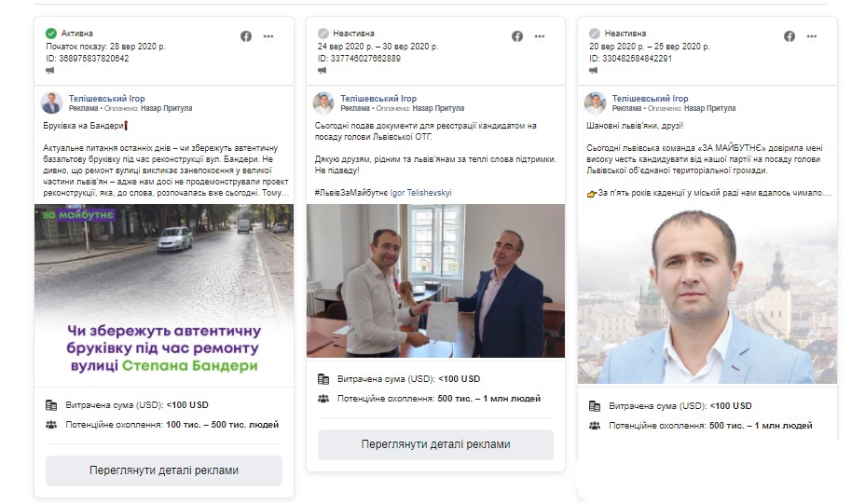Open the cobblestone street ad image
This screenshot has height=504, width=865.
(164, 295)
